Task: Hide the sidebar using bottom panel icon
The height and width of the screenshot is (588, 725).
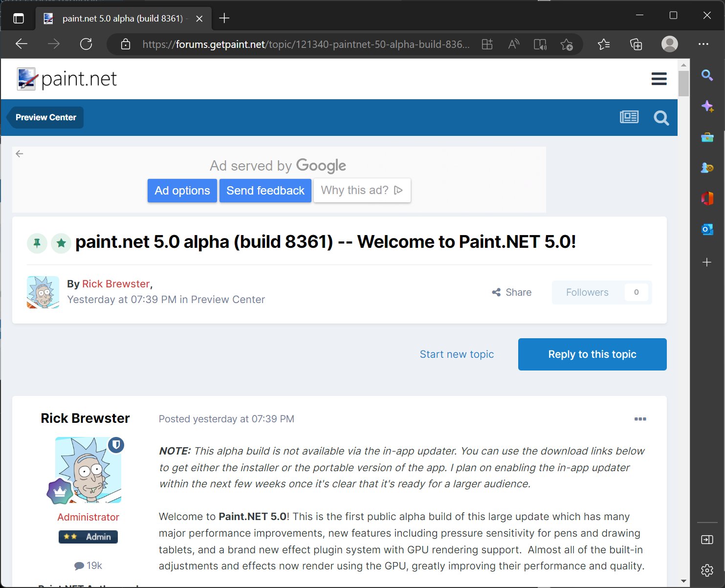Action: (x=707, y=540)
